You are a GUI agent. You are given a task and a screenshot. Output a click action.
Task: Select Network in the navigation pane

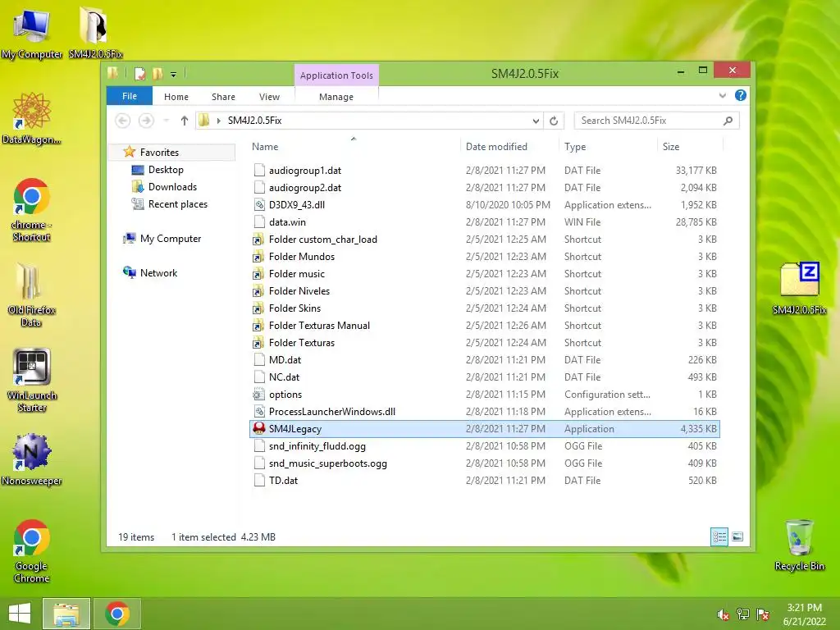158,272
